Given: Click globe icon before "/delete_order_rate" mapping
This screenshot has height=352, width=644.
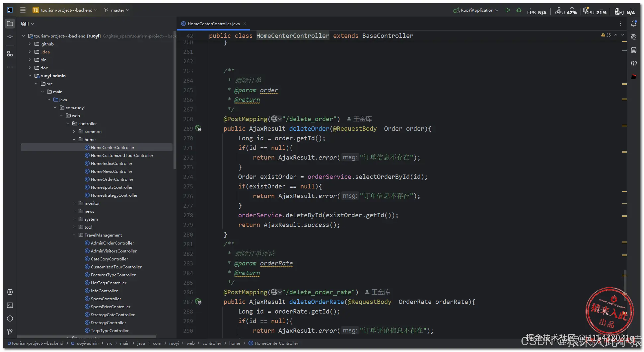Looking at the screenshot, I should 274,292.
